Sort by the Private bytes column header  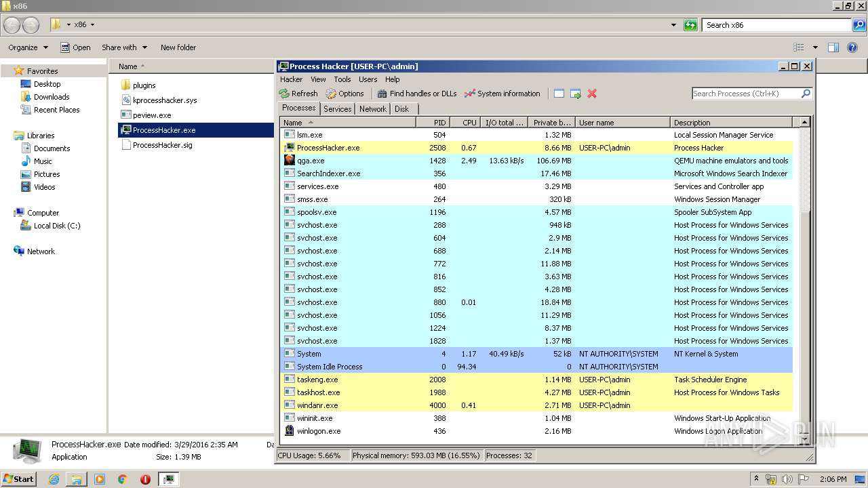[552, 123]
